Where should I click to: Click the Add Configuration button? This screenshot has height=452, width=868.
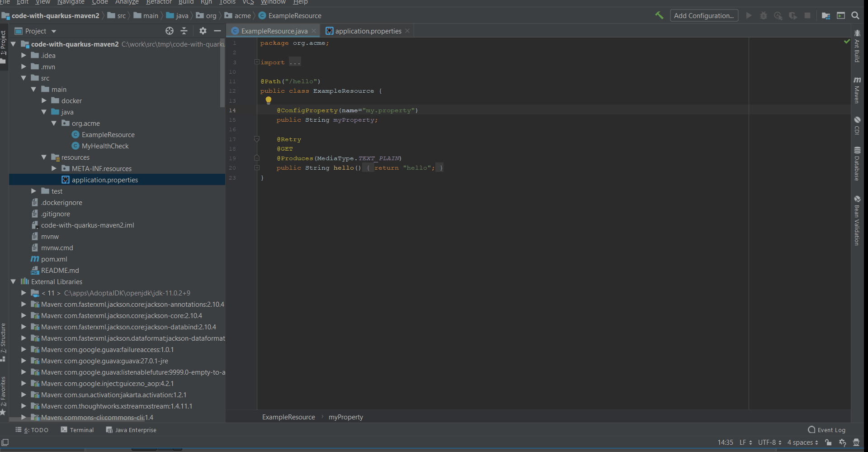click(704, 15)
